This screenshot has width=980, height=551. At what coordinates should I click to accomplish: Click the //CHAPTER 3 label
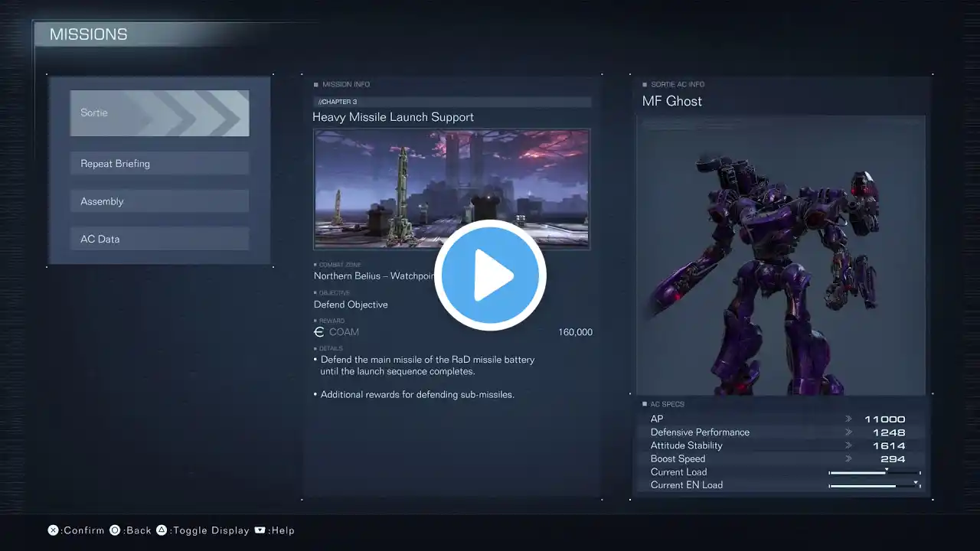tap(338, 102)
